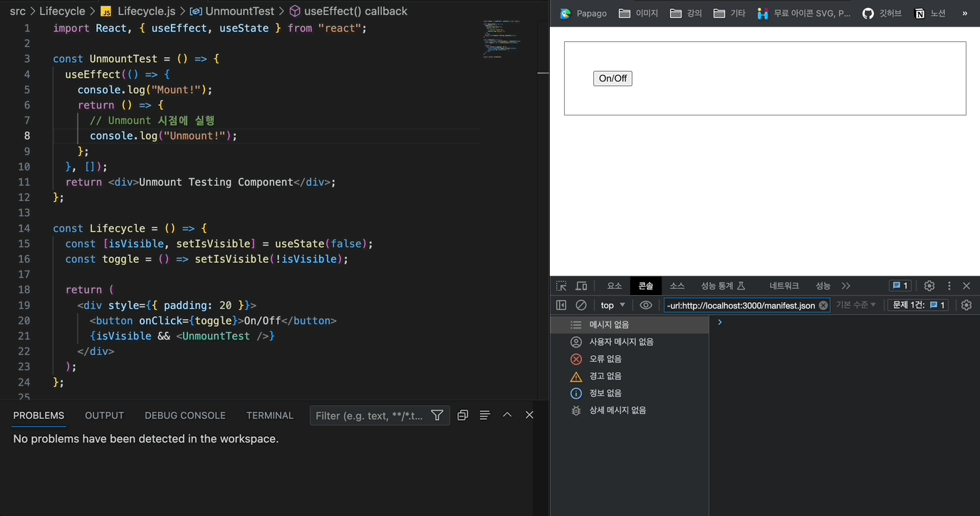Maximize the VS Code panel with the chevron-up icon
Image resolution: width=980 pixels, height=516 pixels.
point(507,416)
